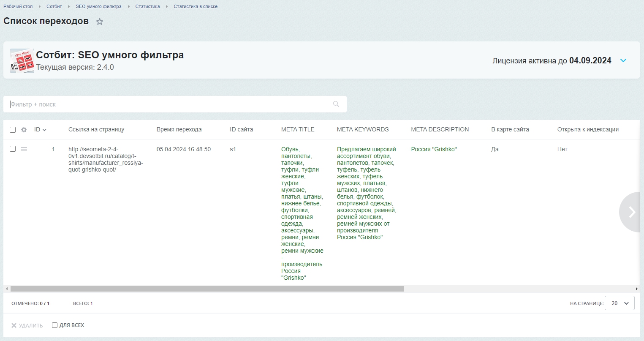
Task: Sort by 'Открыта к индексации' column header
Action: (x=588, y=130)
